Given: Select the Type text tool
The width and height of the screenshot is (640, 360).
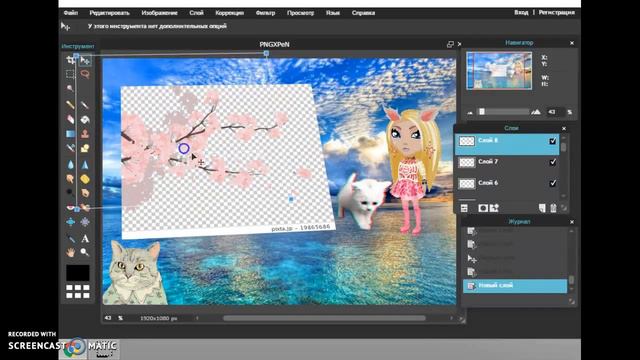Looking at the screenshot, I should click(x=85, y=238).
